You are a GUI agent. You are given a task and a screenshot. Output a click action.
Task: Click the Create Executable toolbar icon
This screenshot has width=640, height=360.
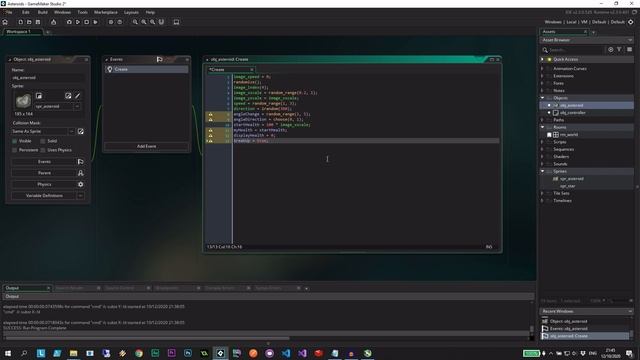coord(53,22)
